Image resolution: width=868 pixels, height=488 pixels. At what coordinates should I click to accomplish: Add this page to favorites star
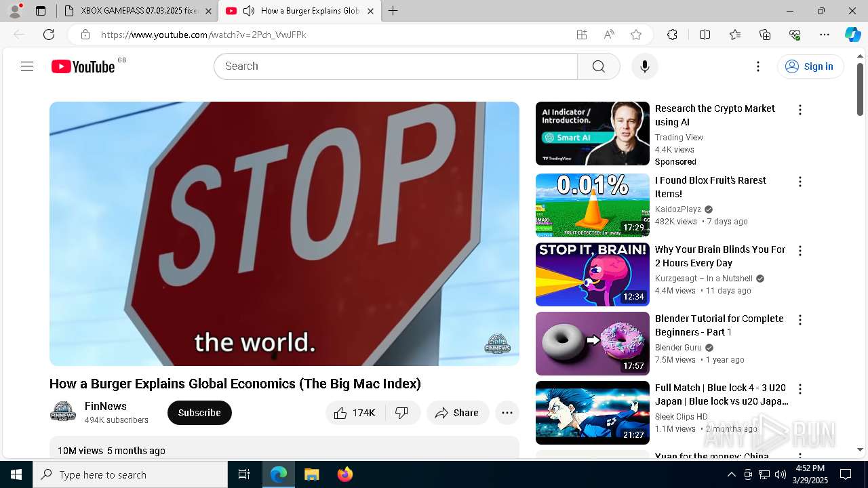point(636,35)
